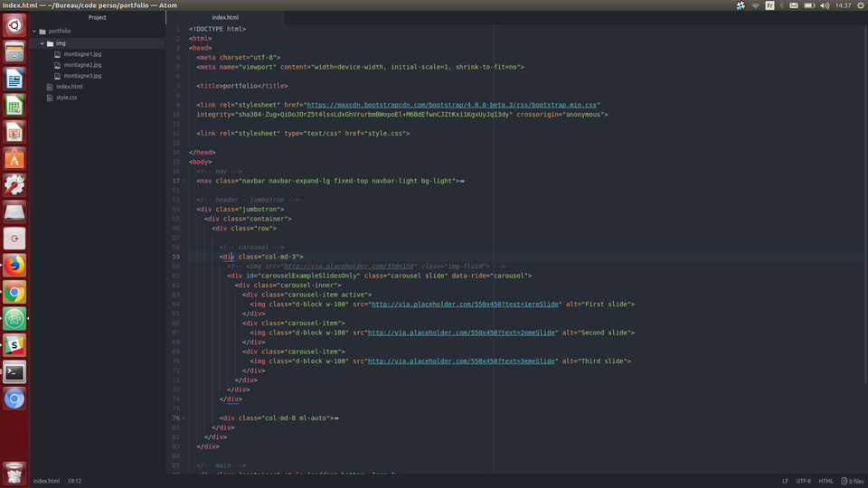Launch LibreOffice Calc from the dock
The width and height of the screenshot is (868, 488).
click(x=14, y=106)
